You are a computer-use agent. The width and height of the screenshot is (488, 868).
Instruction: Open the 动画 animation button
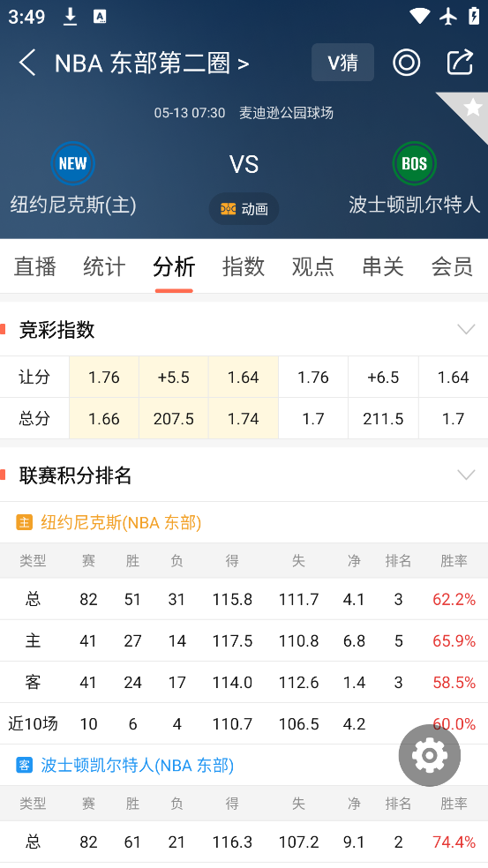(x=244, y=209)
